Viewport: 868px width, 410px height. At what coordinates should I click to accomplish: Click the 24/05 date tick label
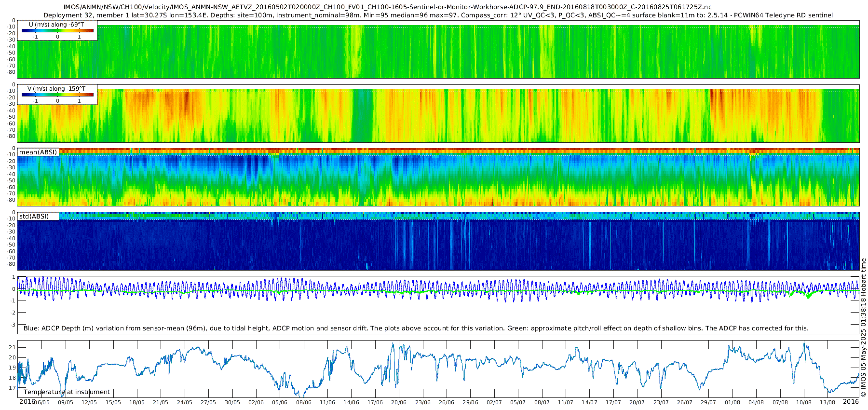[184, 402]
